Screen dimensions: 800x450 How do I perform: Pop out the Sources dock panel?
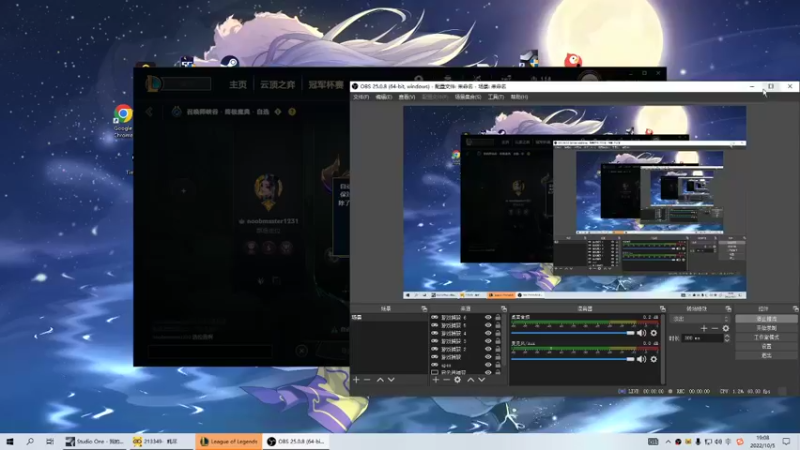pos(504,309)
